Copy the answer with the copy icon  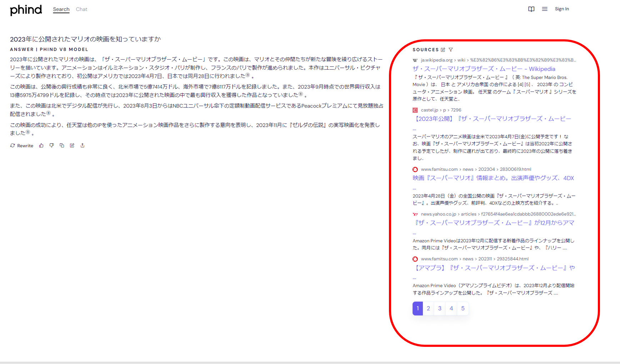coord(62,145)
